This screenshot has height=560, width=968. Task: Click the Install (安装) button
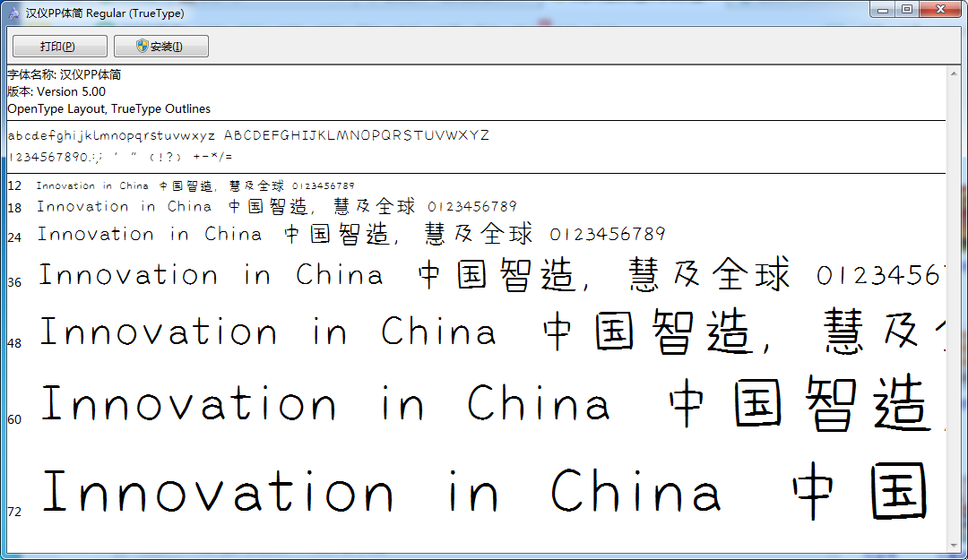pos(161,47)
